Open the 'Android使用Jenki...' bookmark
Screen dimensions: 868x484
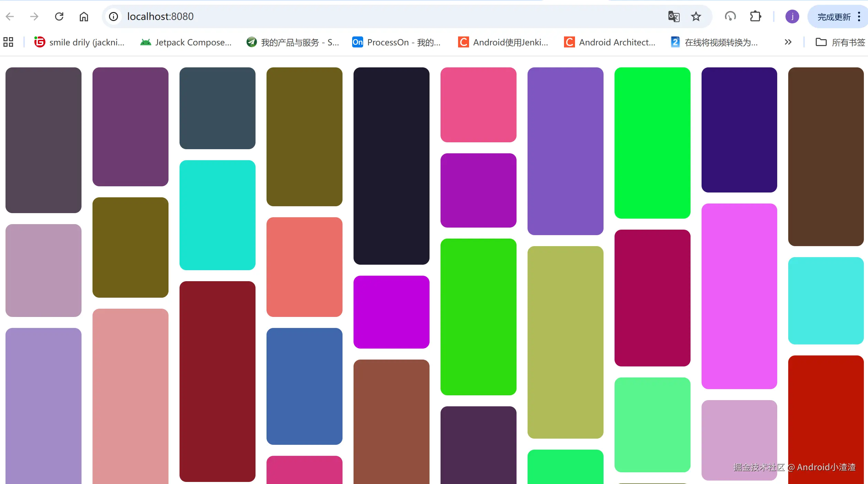(x=503, y=42)
